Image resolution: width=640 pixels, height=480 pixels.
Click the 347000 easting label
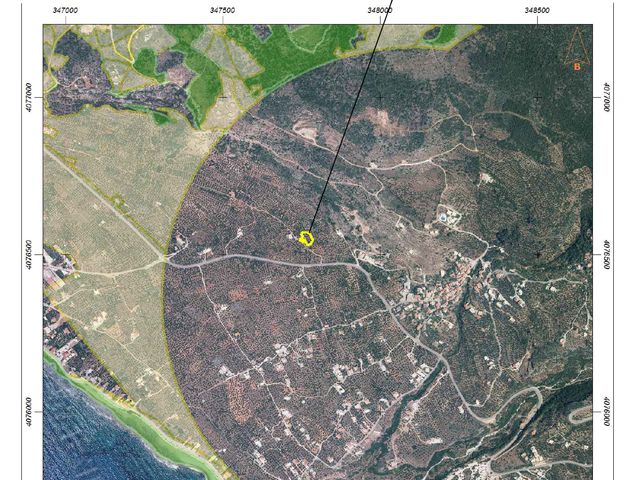tap(65, 10)
